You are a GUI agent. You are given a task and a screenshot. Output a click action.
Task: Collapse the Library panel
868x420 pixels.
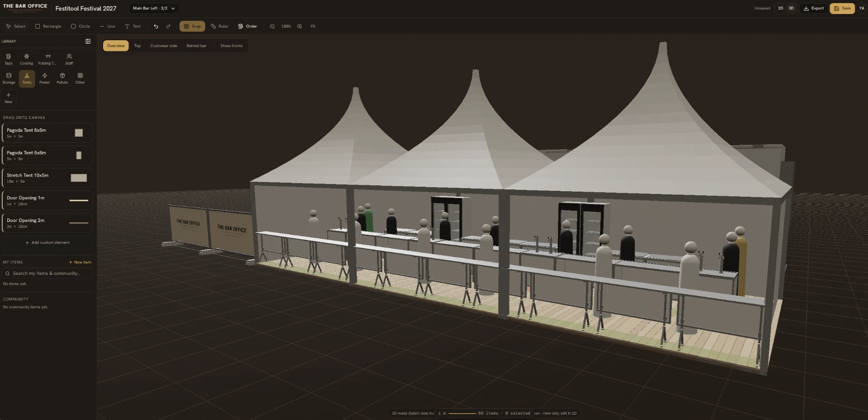[x=88, y=41]
